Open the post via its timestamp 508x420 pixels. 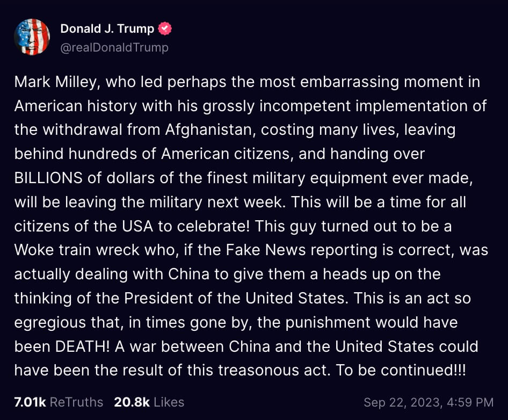tap(429, 402)
